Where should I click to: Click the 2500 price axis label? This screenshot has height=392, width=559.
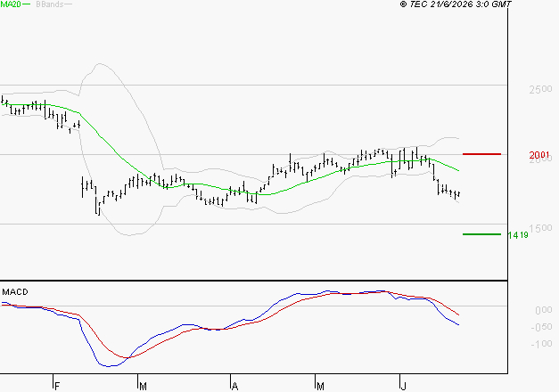pos(540,89)
